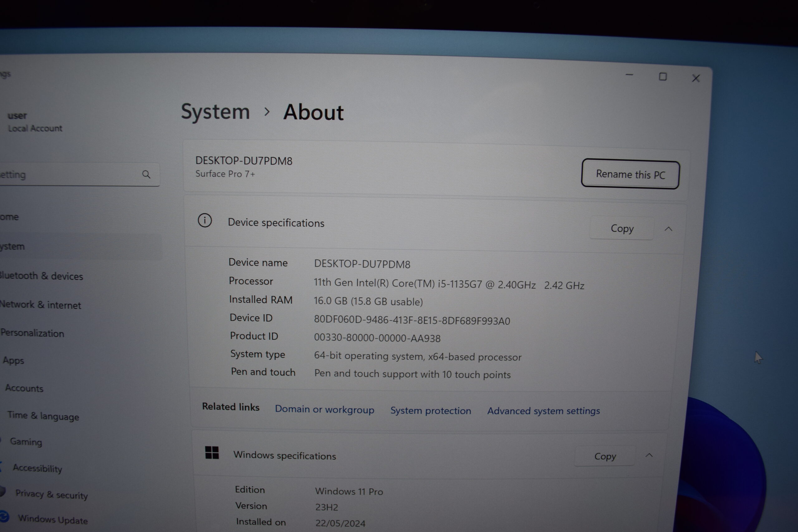798x532 pixels.
Task: Click the installed on date 22/05/2024
Action: [340, 523]
